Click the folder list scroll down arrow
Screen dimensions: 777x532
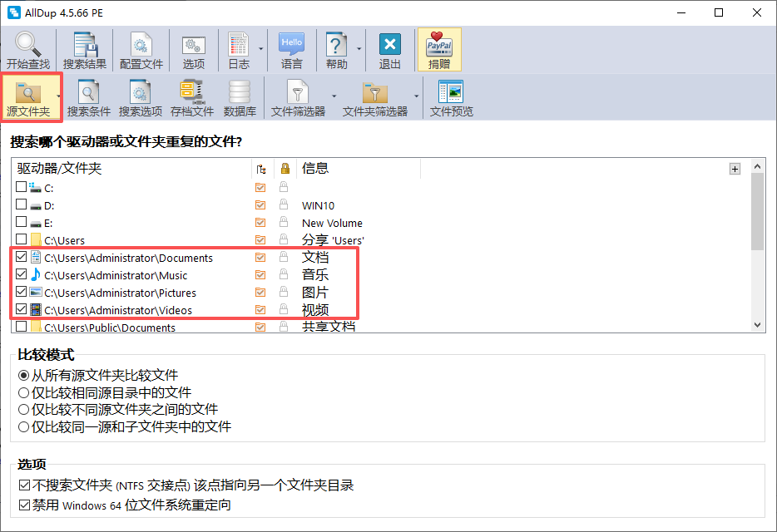pyautogui.click(x=757, y=325)
